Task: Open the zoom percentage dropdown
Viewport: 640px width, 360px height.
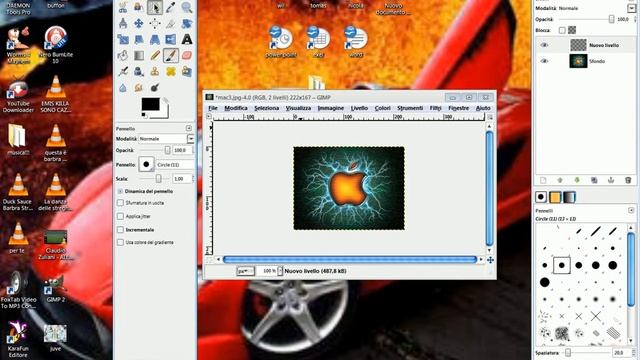Action: pyautogui.click(x=280, y=271)
